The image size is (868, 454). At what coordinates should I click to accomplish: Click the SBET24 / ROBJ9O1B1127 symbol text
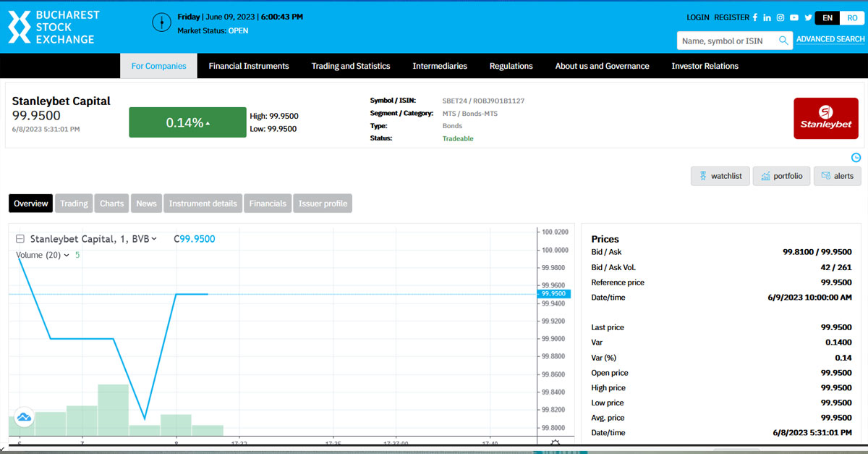point(483,101)
